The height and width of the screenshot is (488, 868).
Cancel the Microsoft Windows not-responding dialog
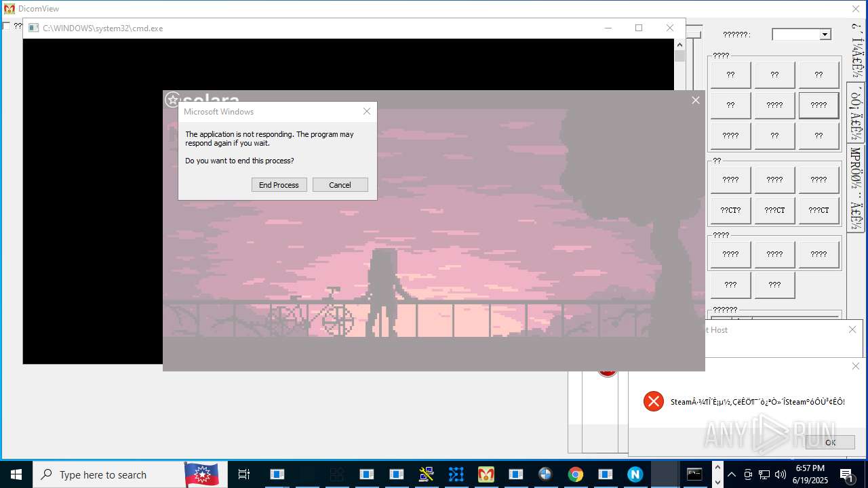(340, 185)
